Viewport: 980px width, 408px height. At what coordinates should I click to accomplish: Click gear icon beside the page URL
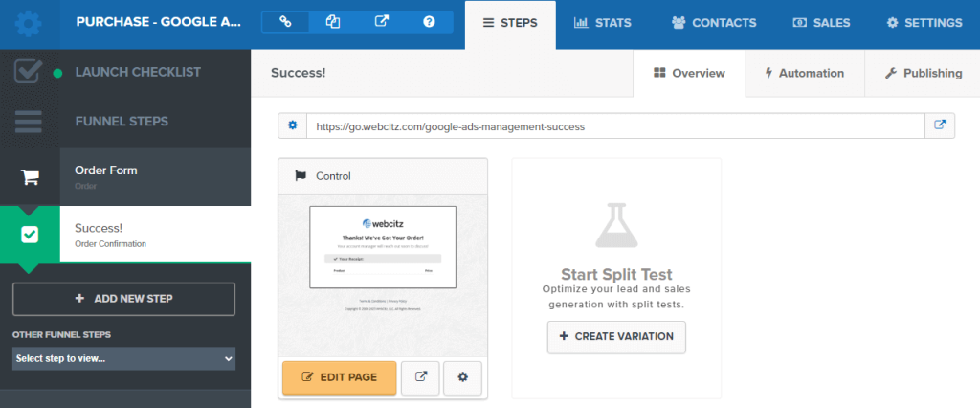tap(293, 125)
